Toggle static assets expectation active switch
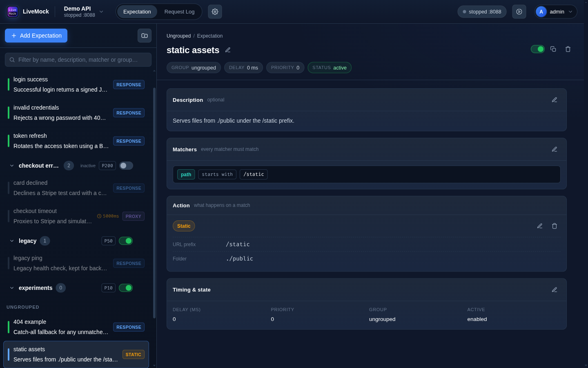The image size is (588, 368). (538, 49)
